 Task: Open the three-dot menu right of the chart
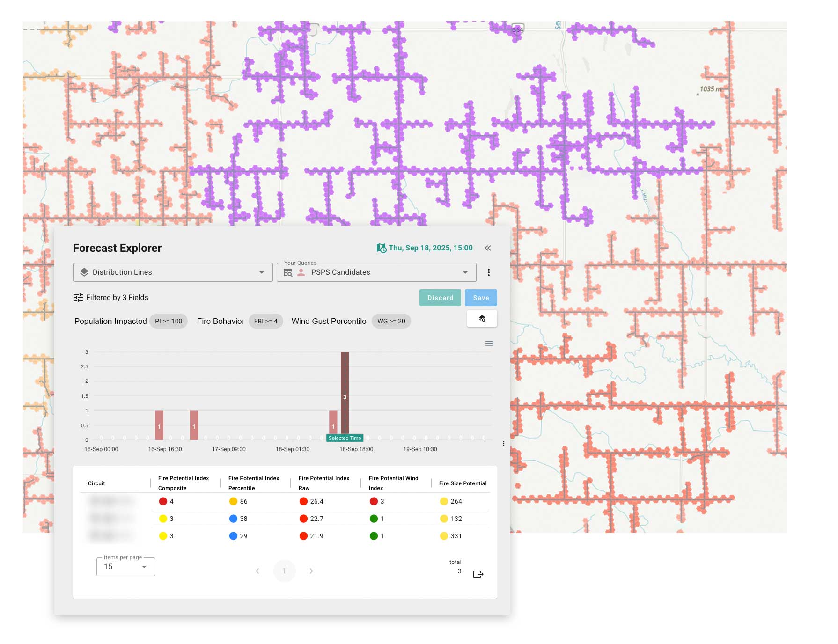click(503, 443)
